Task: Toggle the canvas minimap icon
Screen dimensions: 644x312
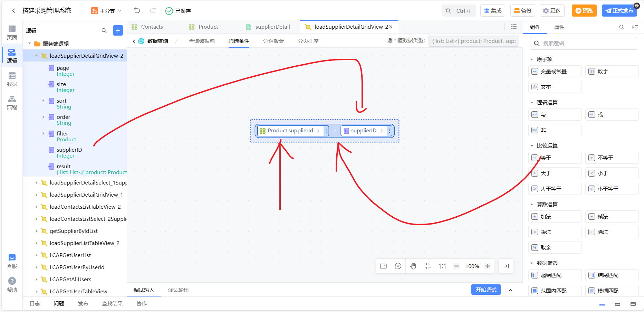Action: click(383, 266)
